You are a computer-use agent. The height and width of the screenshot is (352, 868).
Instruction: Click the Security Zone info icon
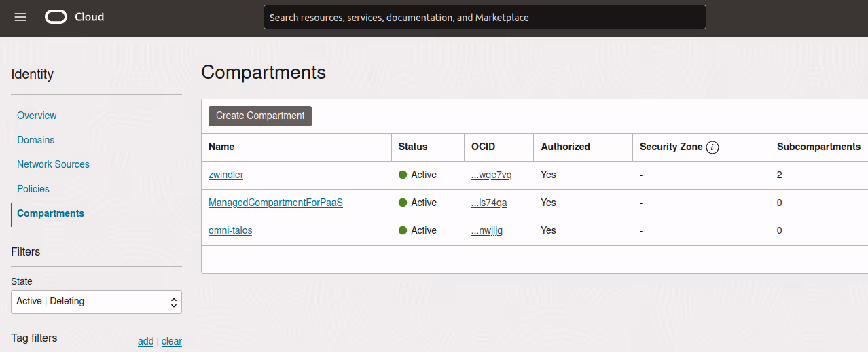tap(712, 147)
